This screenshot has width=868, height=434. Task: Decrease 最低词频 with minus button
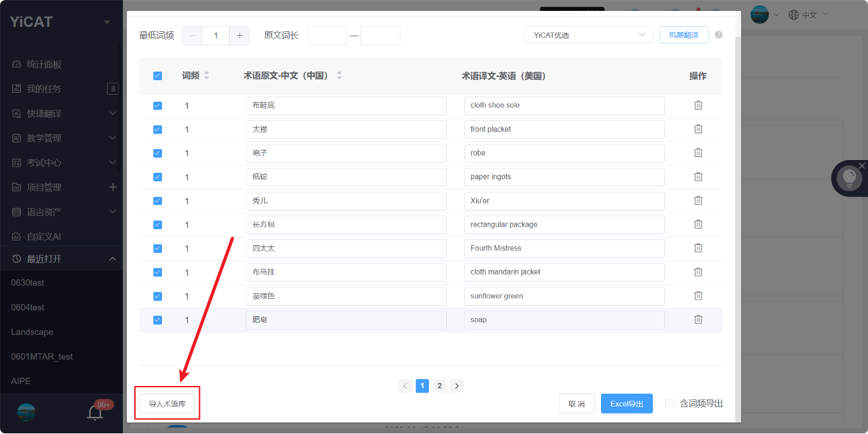[x=192, y=36]
